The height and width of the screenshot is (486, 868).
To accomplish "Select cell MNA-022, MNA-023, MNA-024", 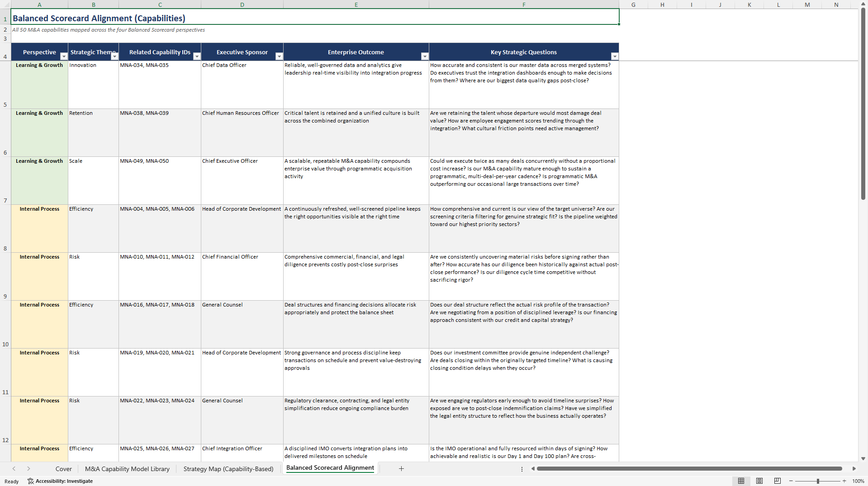I will 160,420.
